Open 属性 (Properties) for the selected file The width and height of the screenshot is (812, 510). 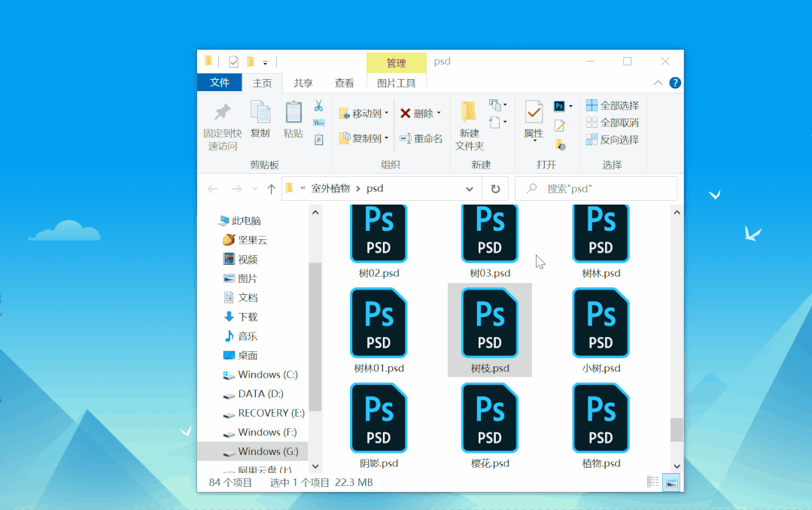coord(534,121)
